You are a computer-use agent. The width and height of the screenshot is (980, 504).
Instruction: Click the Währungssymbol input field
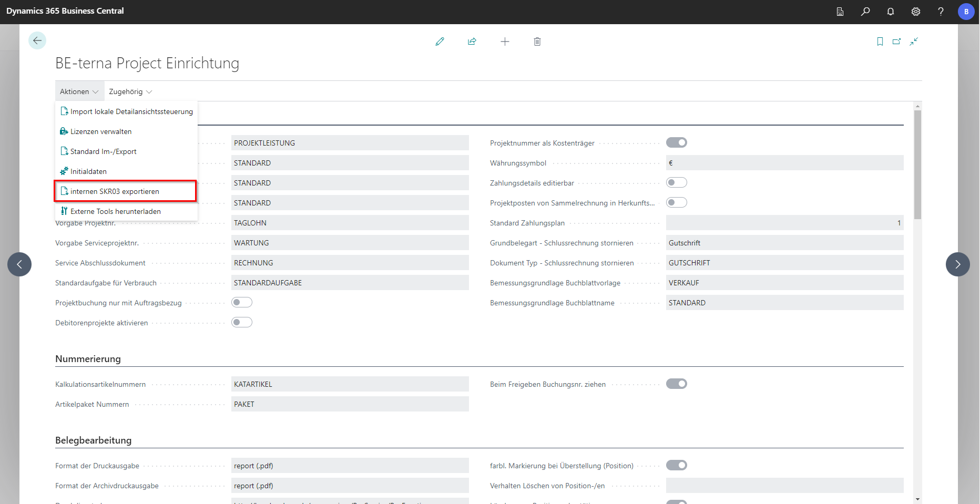784,163
